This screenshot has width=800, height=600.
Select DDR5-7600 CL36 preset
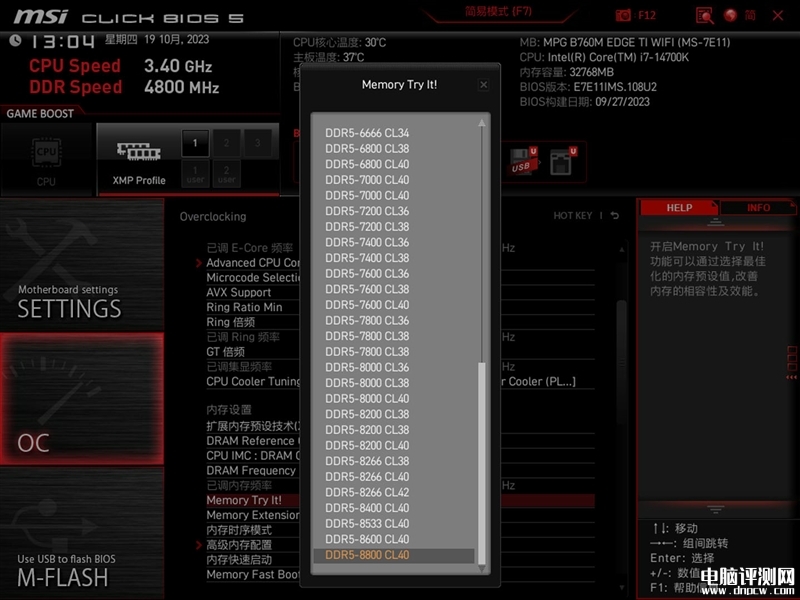[367, 273]
